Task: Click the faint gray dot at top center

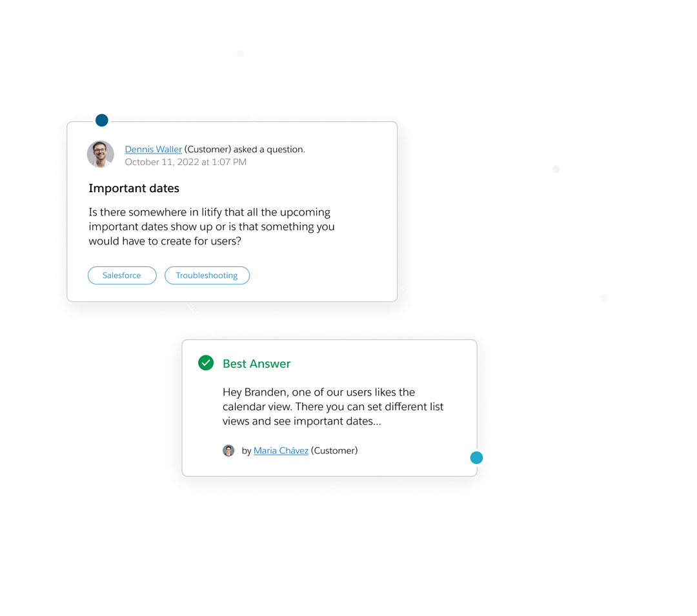Action: pos(240,54)
